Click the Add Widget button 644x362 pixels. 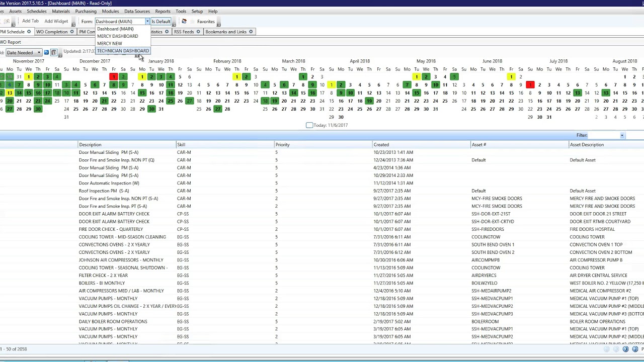coord(56,21)
